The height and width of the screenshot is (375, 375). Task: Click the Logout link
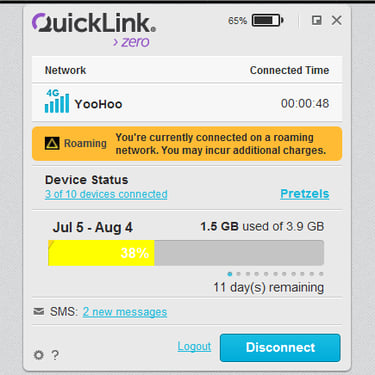[194, 347]
